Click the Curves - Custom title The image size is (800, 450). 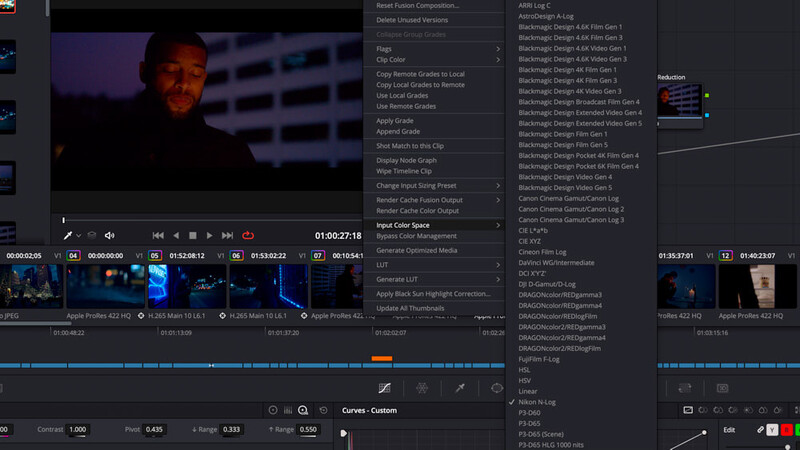pos(369,410)
